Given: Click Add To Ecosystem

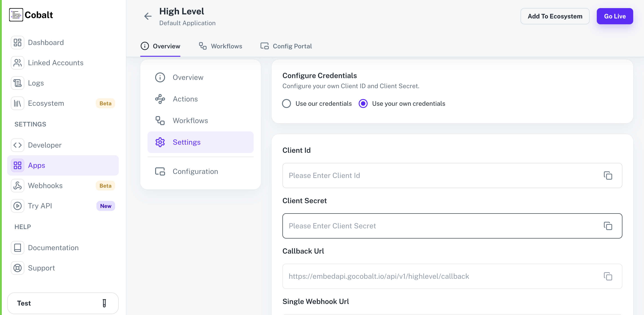Looking at the screenshot, I should (x=555, y=16).
